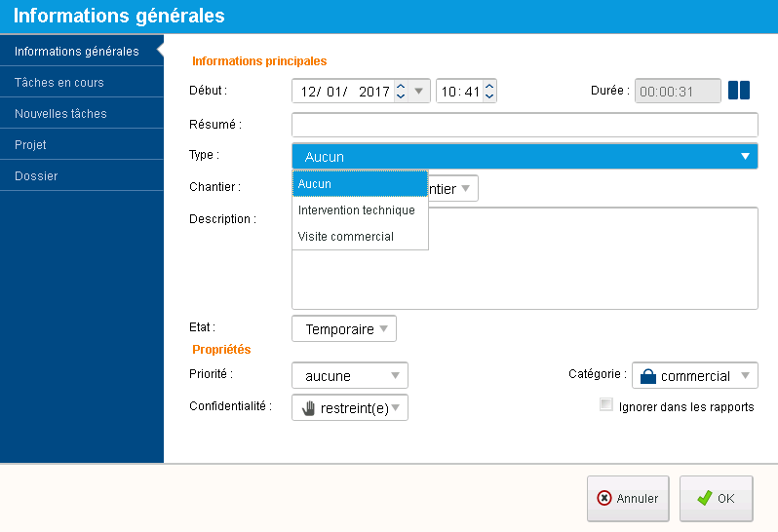This screenshot has width=778, height=532.
Task: Click the Annuler button
Action: tap(628, 498)
